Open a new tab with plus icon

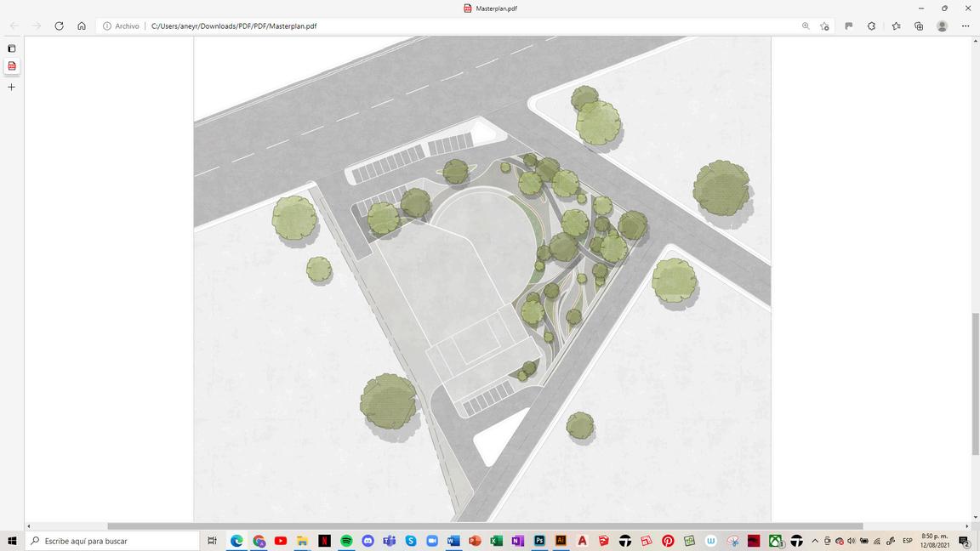pos(11,88)
